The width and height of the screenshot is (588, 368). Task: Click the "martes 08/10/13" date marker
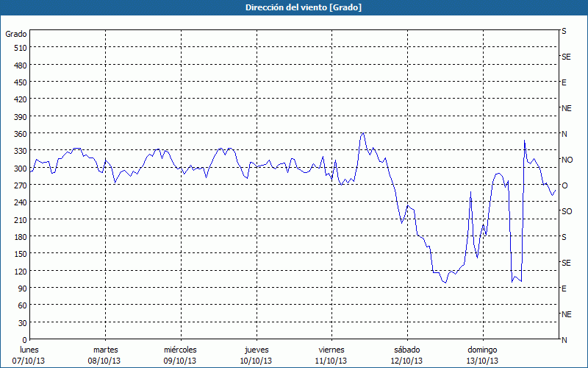[105, 355]
